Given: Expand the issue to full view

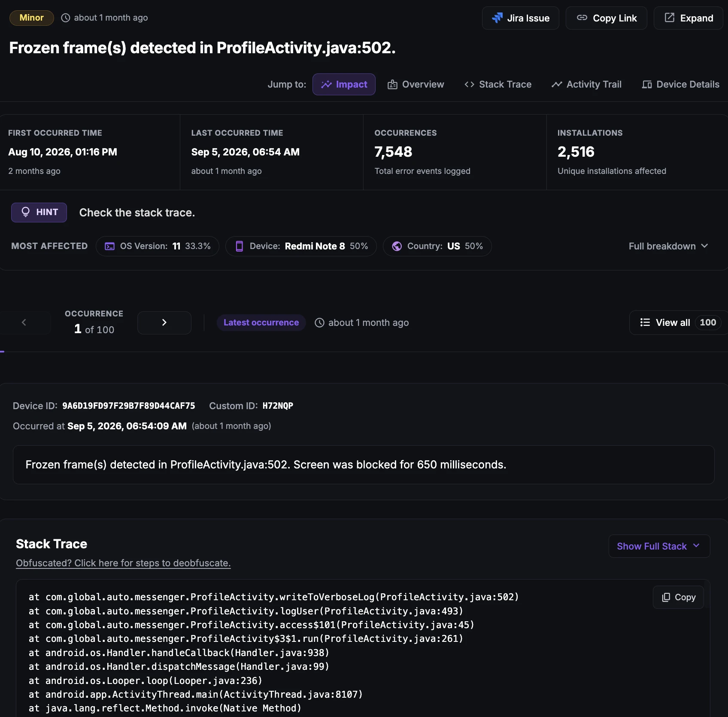Looking at the screenshot, I should coord(688,18).
